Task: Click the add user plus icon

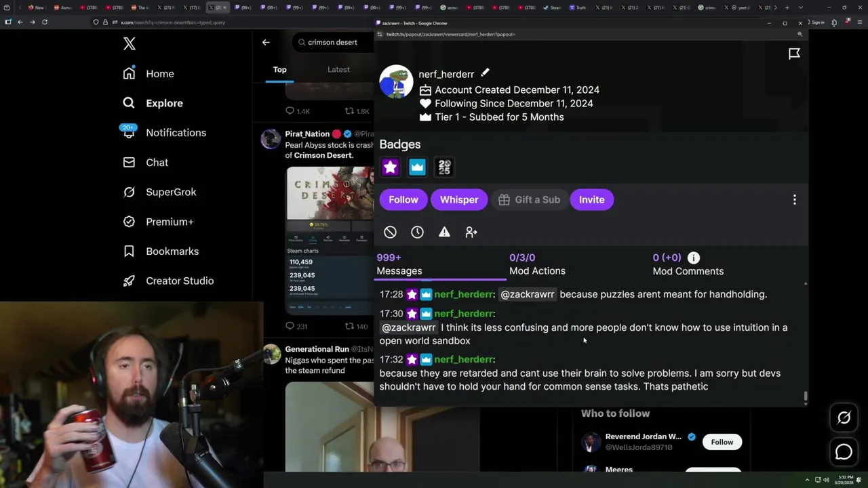Action: [x=471, y=232]
